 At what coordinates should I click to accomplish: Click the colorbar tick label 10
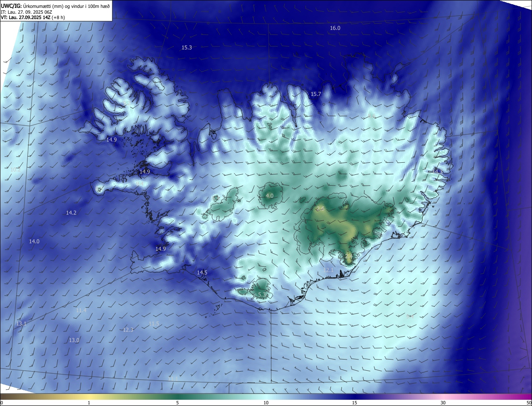(266, 403)
